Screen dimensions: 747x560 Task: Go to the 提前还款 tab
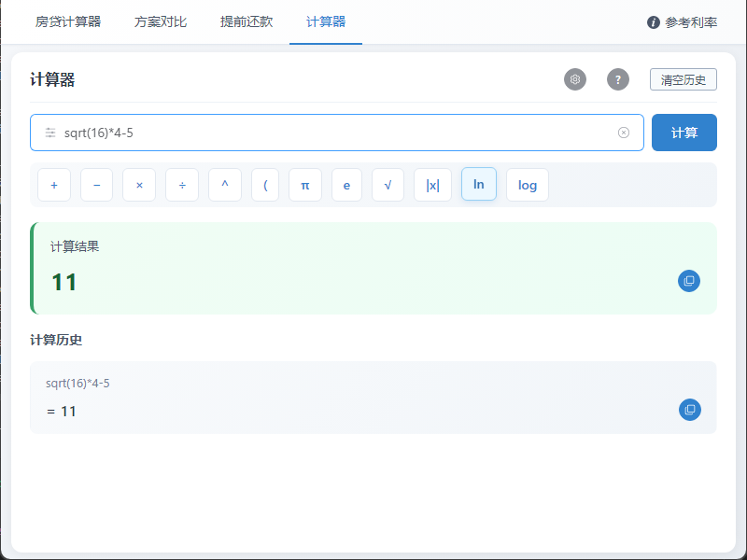[247, 21]
